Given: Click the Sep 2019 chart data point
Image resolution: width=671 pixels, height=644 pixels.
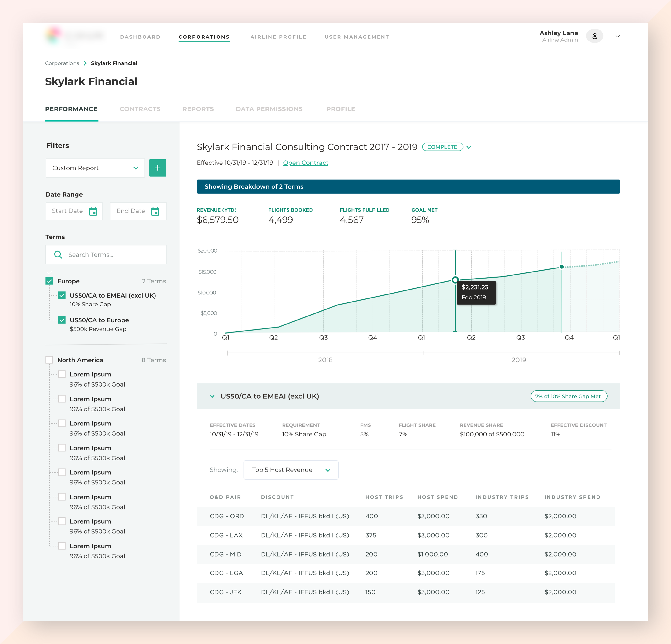Looking at the screenshot, I should pos(561,267).
